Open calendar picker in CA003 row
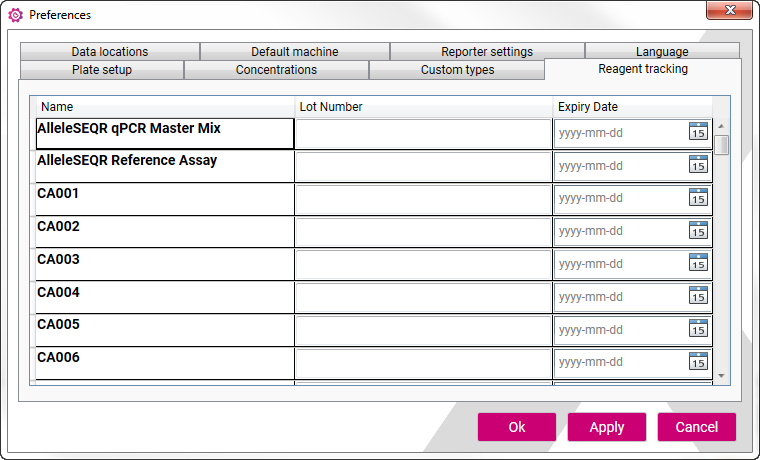Screen dimensions: 760x460 698,263
